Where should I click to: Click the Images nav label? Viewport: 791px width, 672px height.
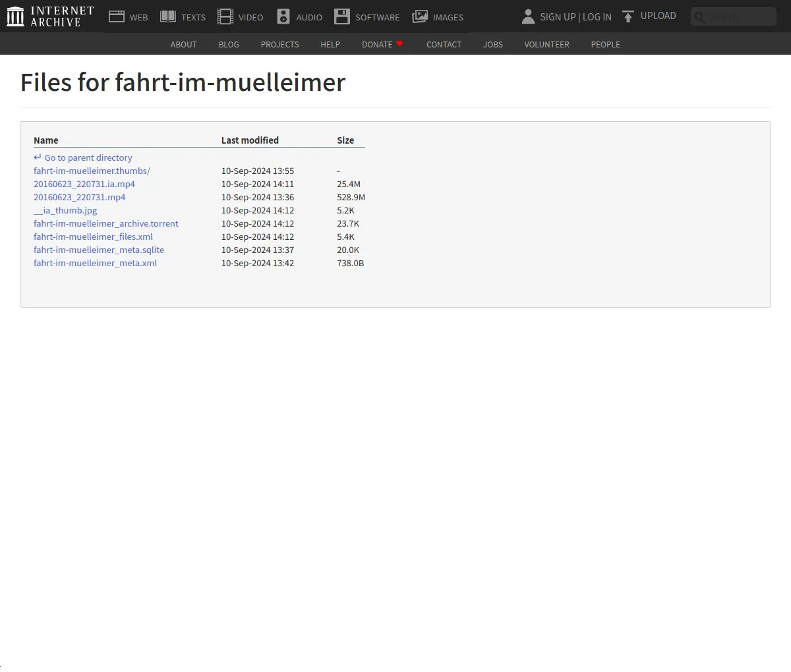point(448,17)
